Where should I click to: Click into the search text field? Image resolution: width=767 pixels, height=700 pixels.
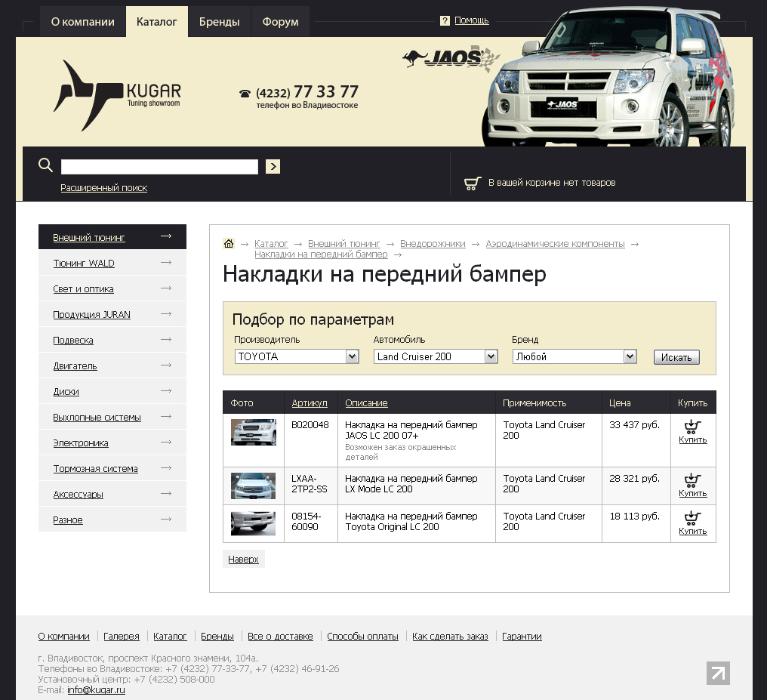[x=159, y=167]
